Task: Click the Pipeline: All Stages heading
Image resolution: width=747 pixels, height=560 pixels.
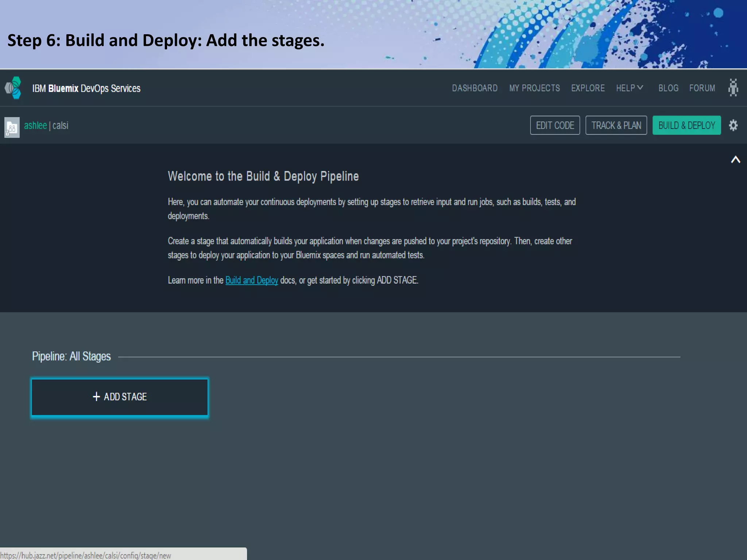Action: (71, 356)
